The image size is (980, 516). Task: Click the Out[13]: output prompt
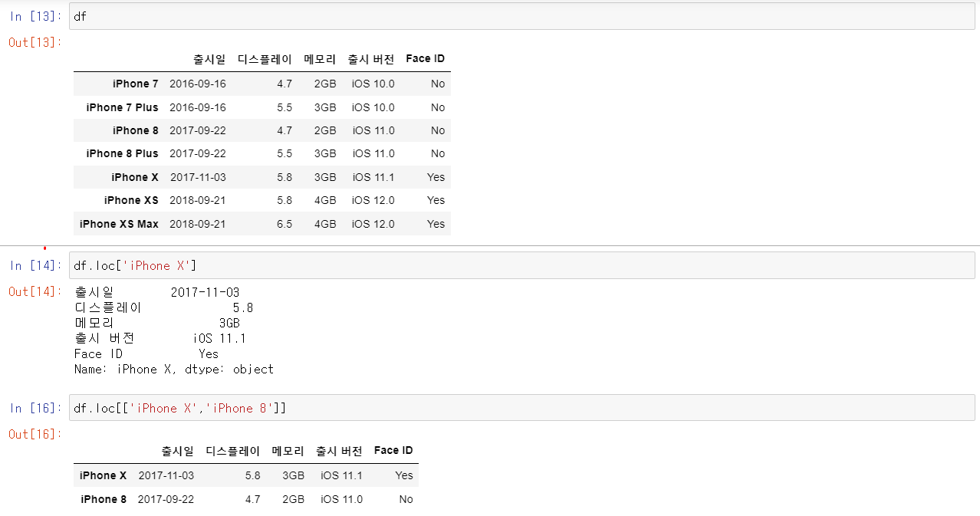tap(35, 42)
